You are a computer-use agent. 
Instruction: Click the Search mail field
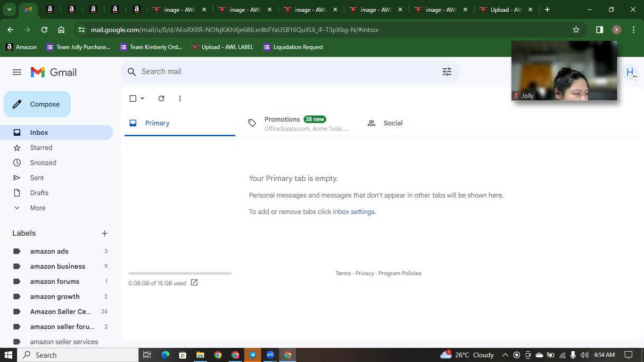point(290,72)
